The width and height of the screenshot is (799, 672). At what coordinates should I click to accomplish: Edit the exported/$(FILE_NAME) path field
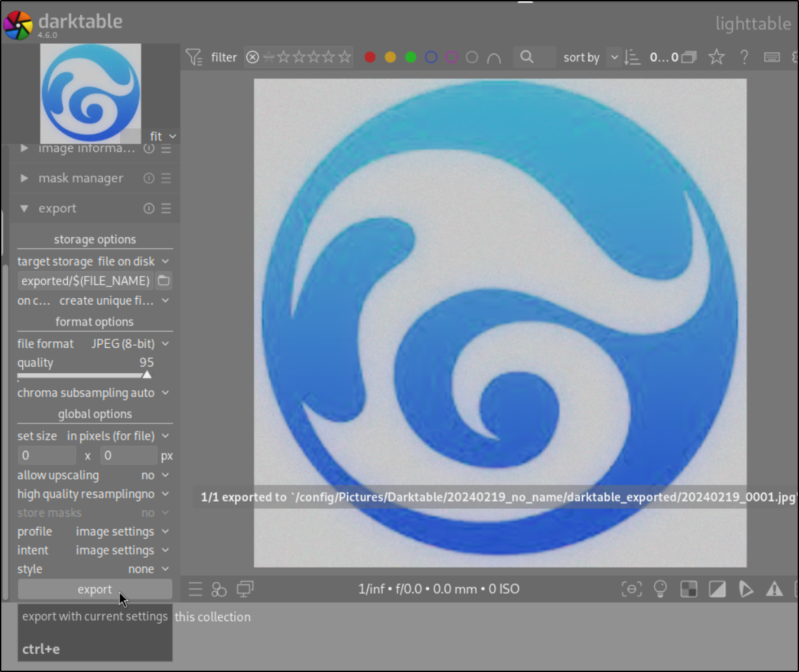tap(85, 281)
